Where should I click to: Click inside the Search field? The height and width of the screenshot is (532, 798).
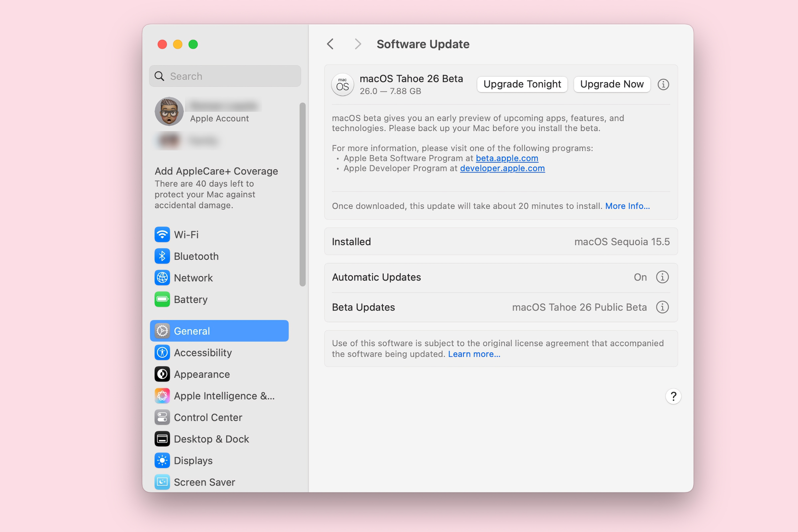coord(225,76)
